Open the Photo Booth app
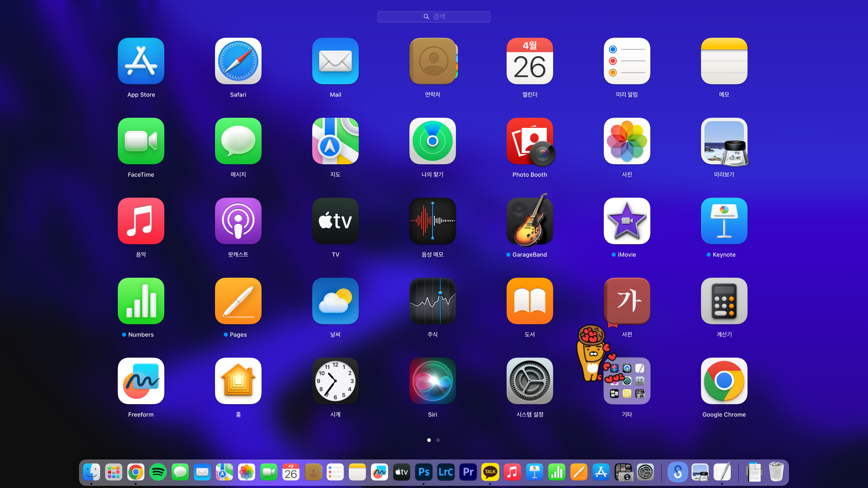This screenshot has height=488, width=868. pos(529,141)
